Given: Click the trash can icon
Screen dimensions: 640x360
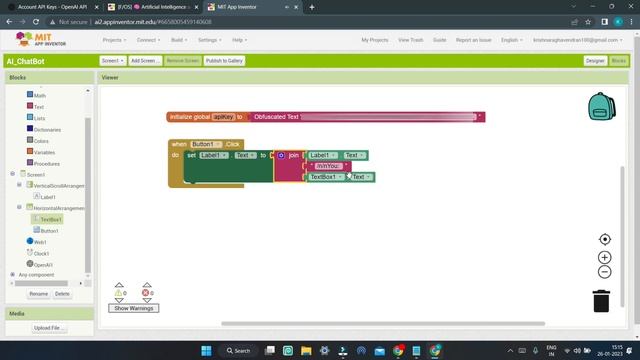Looking at the screenshot, I should [601, 301].
